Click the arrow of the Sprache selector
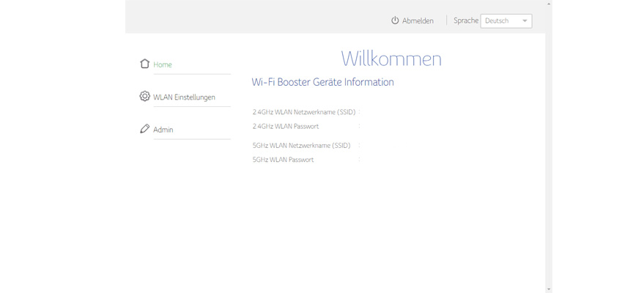644x293 pixels. point(525,21)
